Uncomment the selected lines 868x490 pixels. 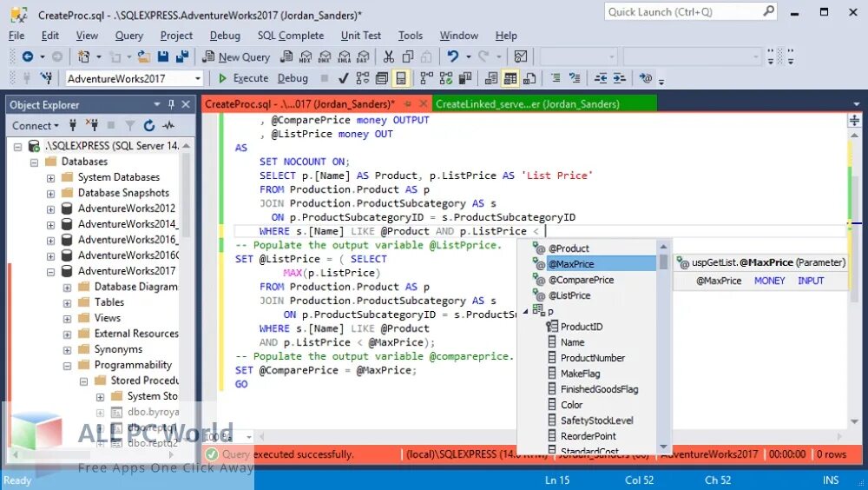coord(575,78)
